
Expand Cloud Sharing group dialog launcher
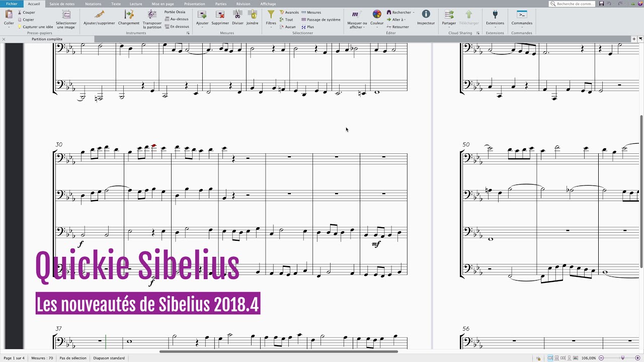pyautogui.click(x=477, y=33)
